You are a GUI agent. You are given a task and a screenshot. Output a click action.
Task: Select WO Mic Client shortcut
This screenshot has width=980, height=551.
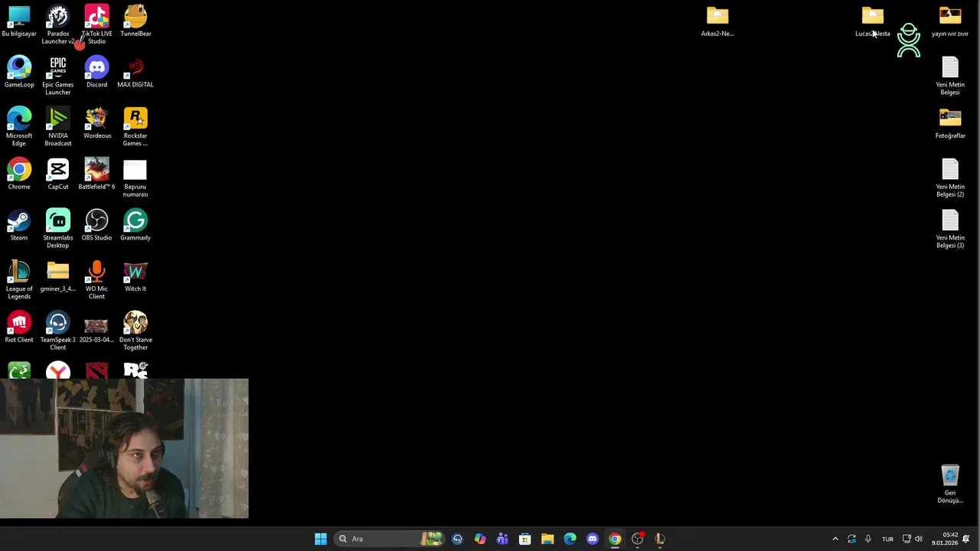(96, 279)
